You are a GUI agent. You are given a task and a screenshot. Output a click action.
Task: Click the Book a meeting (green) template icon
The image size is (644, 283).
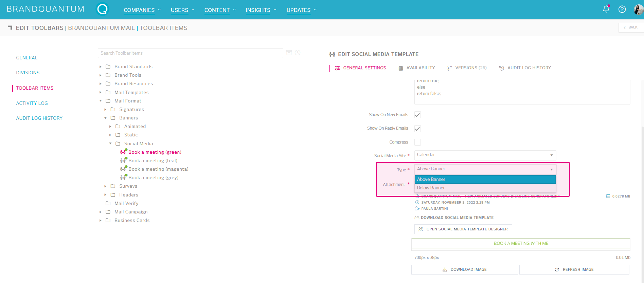point(124,152)
